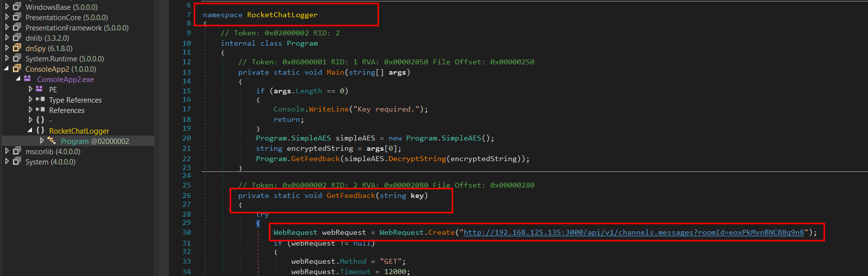The height and width of the screenshot is (276, 868).
Task: Click the System (4.0.0.0) assembly icon
Action: (x=17, y=162)
